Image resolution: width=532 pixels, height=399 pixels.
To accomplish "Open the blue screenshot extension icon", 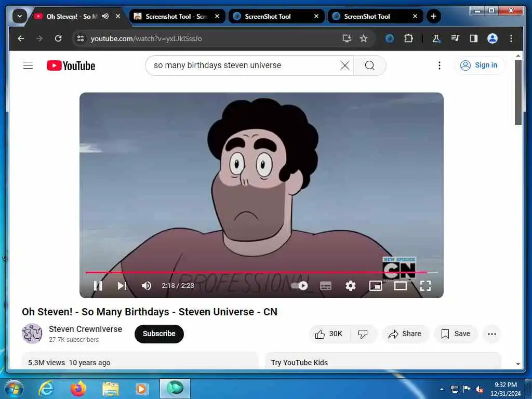I will coord(390,38).
